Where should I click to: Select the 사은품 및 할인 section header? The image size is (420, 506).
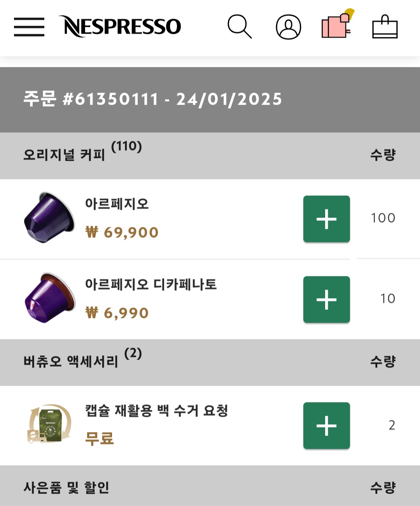[66, 487]
